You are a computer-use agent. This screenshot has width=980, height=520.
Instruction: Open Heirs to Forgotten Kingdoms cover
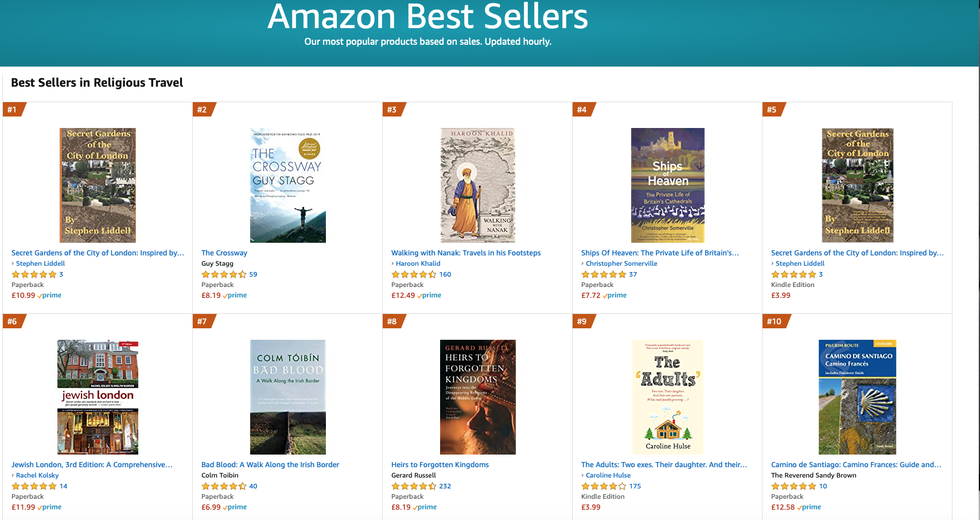click(477, 397)
